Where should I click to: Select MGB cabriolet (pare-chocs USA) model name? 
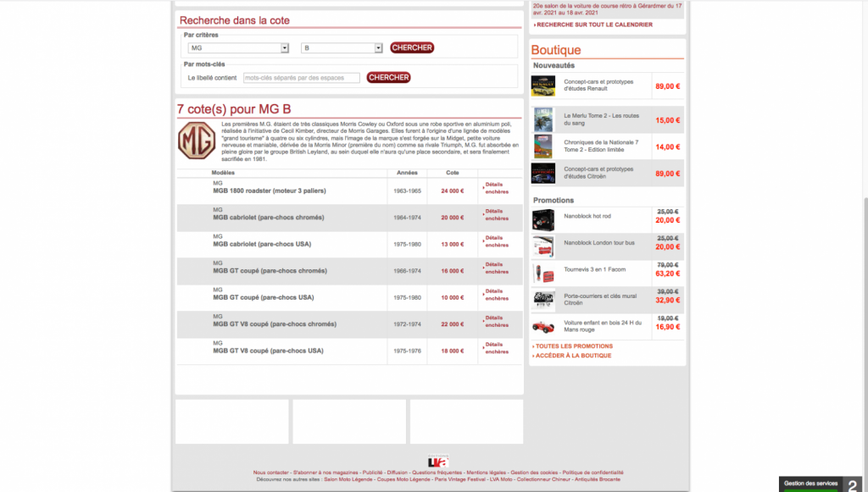point(262,244)
